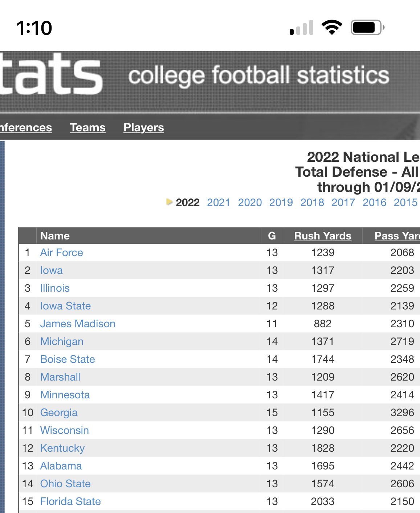The width and height of the screenshot is (420, 513).
Task: Tap the status bar clock
Action: point(34,28)
